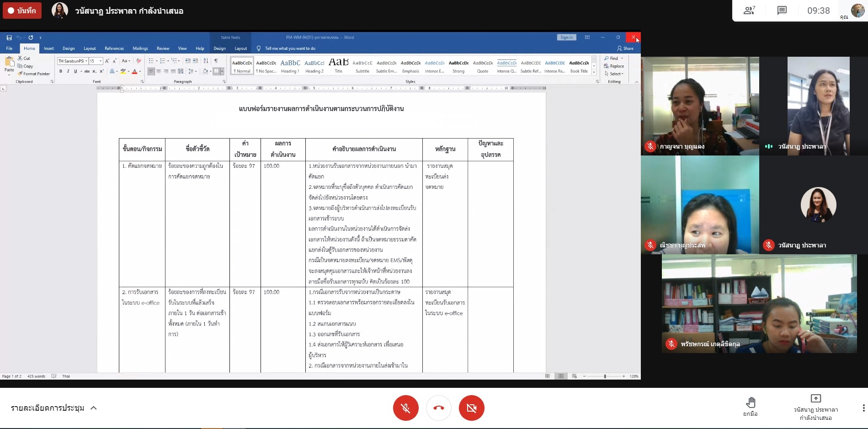Toggle the microphone mute button
The image size is (868, 429).
(405, 408)
